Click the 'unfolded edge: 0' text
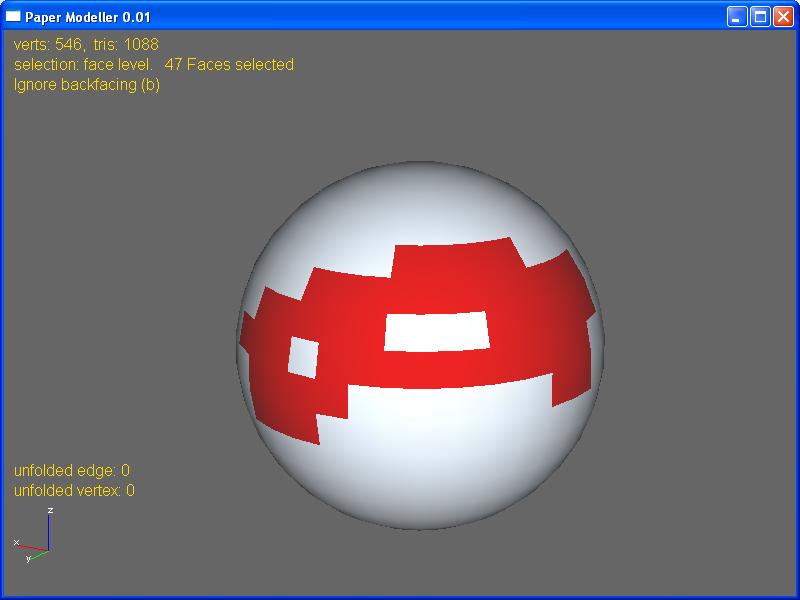The image size is (800, 600). (71, 470)
